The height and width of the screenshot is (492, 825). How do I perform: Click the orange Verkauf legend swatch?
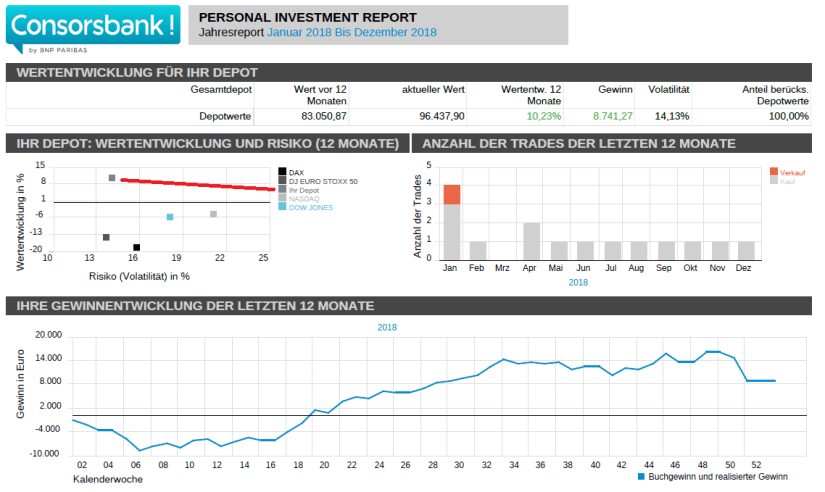click(772, 172)
